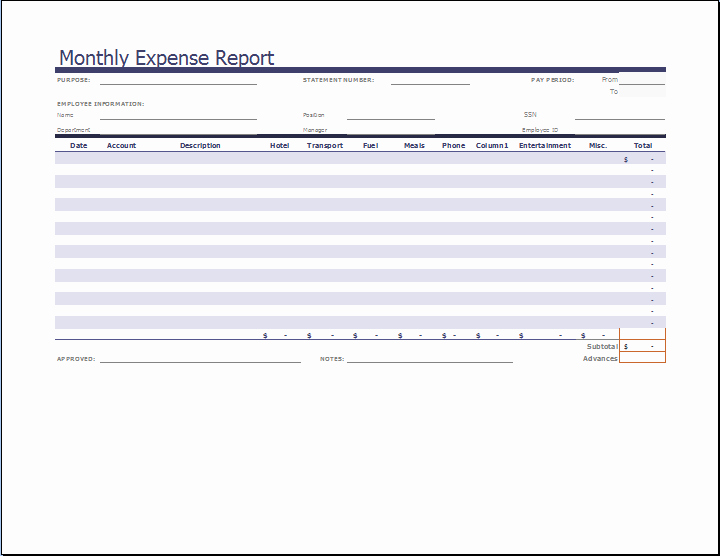Screen dimensions: 720x556
Task: Select the Hotel column header
Action: [280, 146]
